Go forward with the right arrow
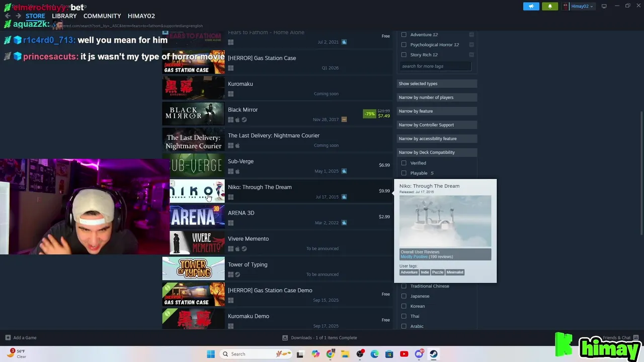The height and width of the screenshot is (362, 644). click(18, 16)
